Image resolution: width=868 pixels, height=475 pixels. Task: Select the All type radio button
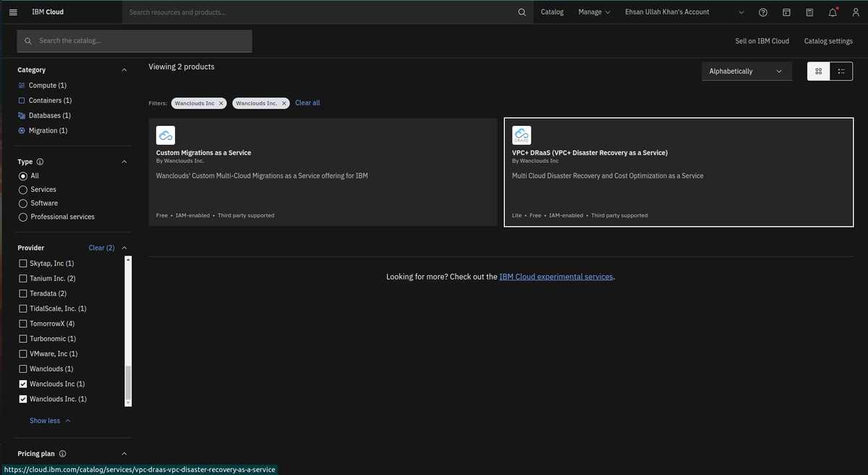(23, 176)
